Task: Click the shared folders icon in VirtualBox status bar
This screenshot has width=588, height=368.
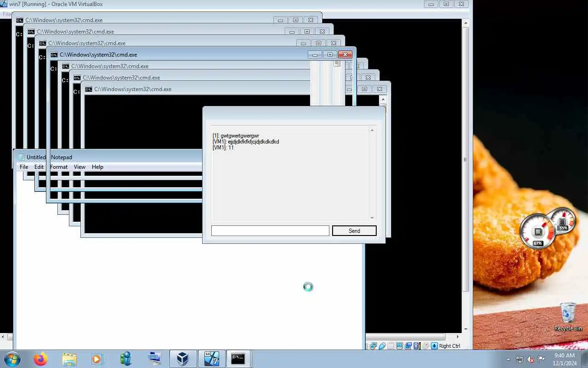Action: pos(391,346)
